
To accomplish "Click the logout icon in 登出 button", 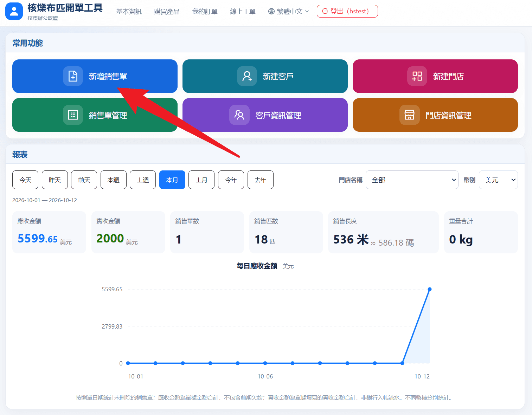I will point(325,11).
